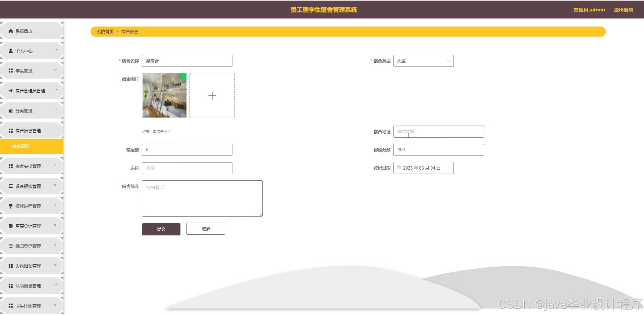Image resolution: width=644 pixels, height=315 pixels.
Task: Expand the 个人中心 menu chevron
Action: coord(56,50)
